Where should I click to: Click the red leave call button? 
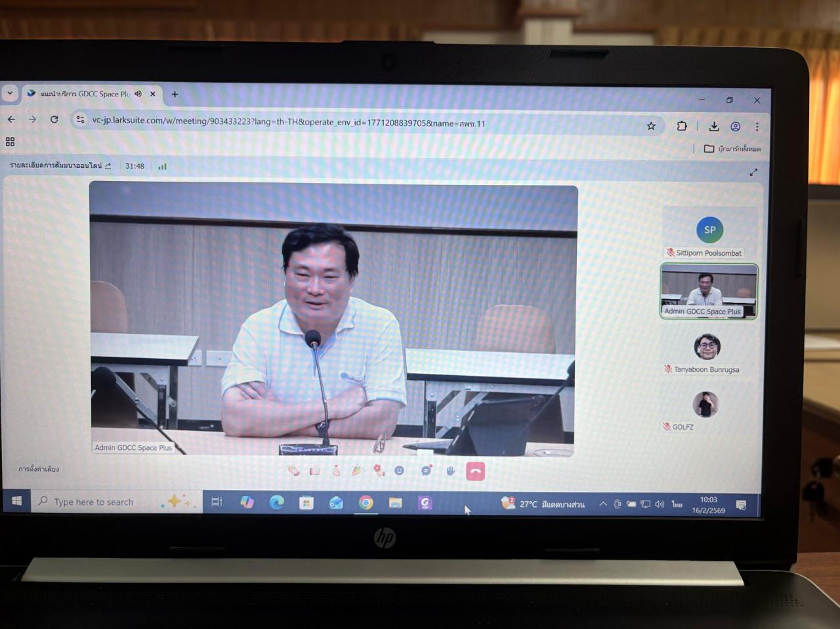click(x=475, y=471)
